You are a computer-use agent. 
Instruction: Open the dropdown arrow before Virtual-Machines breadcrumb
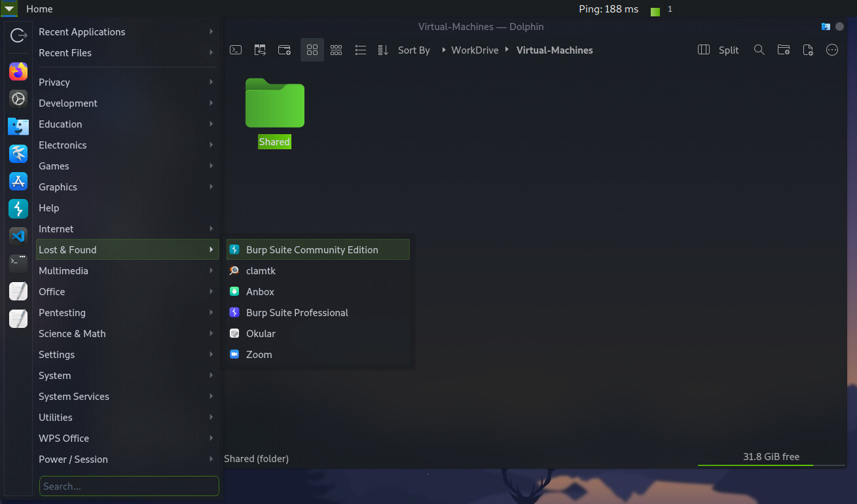[507, 50]
